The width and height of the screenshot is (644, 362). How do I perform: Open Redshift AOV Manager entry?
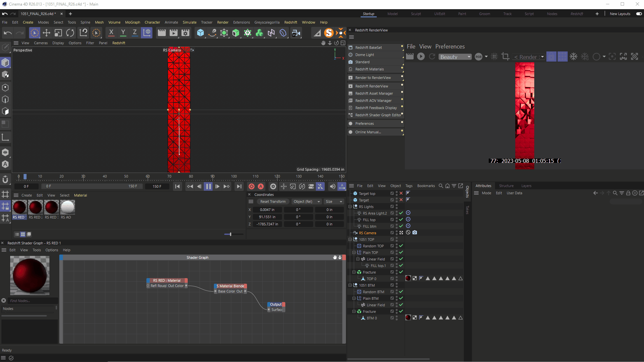373,101
